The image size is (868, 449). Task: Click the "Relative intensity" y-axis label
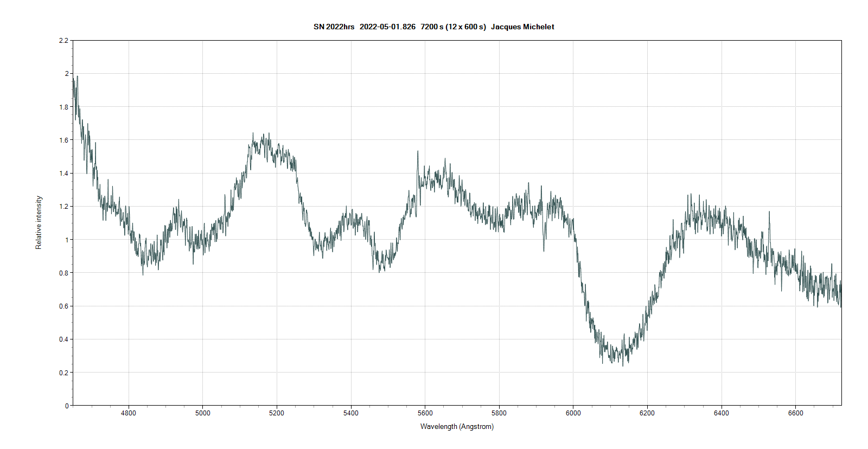tap(39, 222)
